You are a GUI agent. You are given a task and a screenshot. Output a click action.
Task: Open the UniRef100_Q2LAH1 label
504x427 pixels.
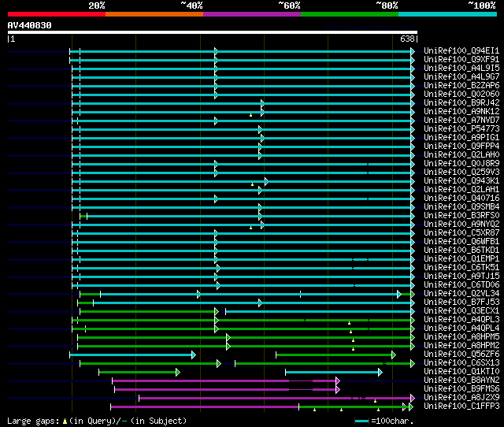point(461,190)
